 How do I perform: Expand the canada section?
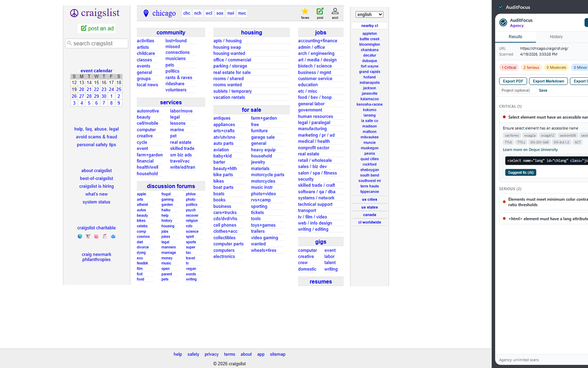pos(369,215)
